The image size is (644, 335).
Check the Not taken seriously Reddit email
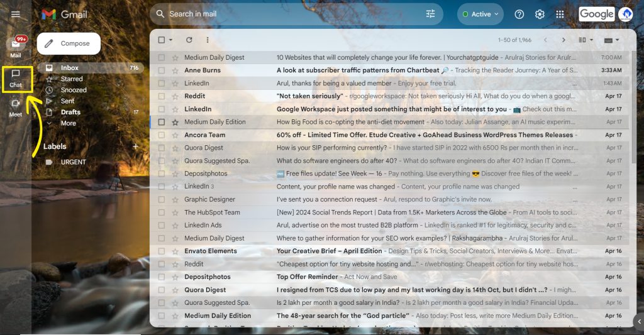[162, 96]
